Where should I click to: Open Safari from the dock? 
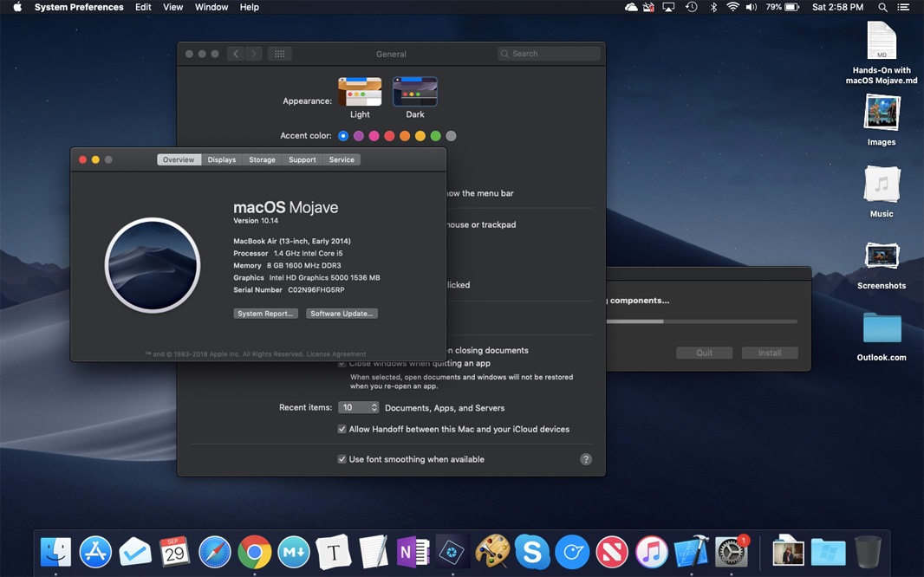[x=215, y=552]
